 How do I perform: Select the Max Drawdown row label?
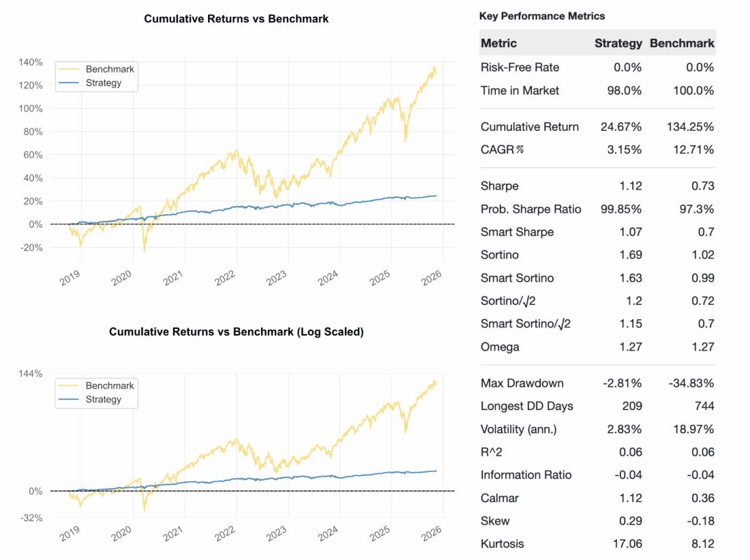pyautogui.click(x=522, y=383)
